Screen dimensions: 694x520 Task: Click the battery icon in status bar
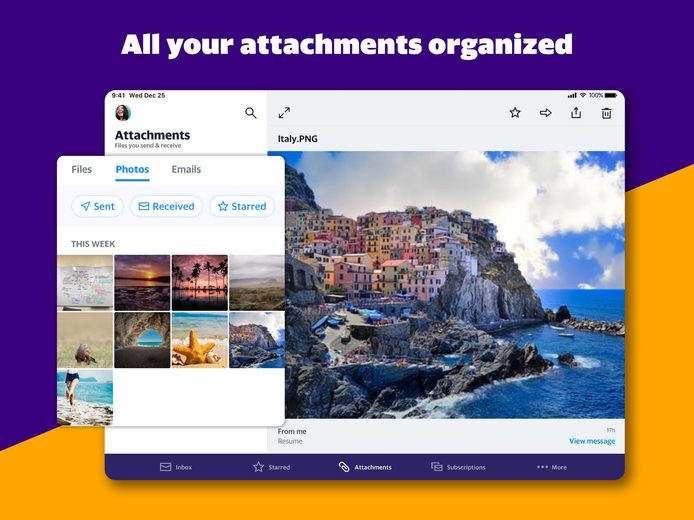click(x=611, y=95)
